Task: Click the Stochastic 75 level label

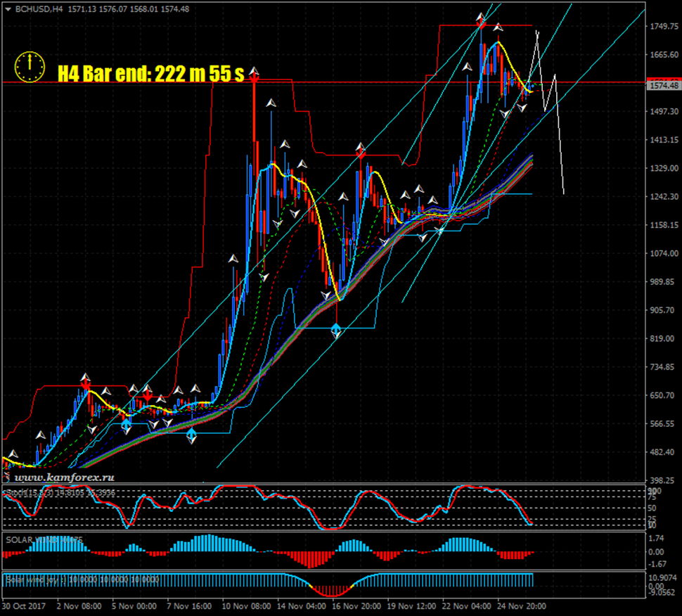Action: click(x=652, y=498)
